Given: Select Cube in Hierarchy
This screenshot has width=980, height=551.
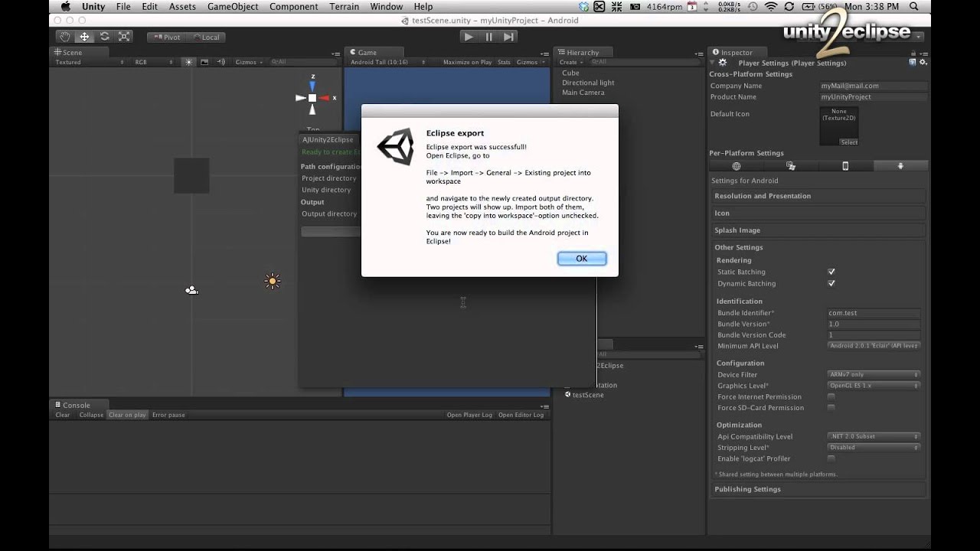Looking at the screenshot, I should point(570,73).
